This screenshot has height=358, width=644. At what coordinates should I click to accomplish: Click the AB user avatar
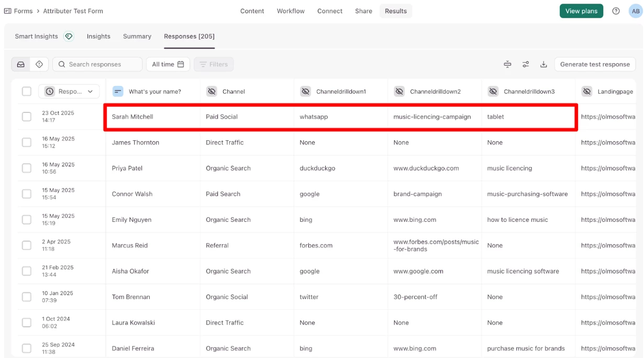(x=635, y=11)
